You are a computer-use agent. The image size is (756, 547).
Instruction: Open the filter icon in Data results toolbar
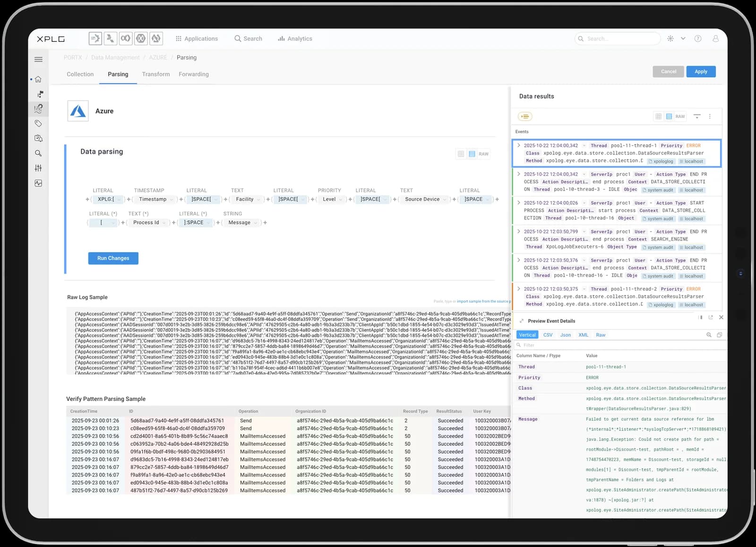[697, 116]
